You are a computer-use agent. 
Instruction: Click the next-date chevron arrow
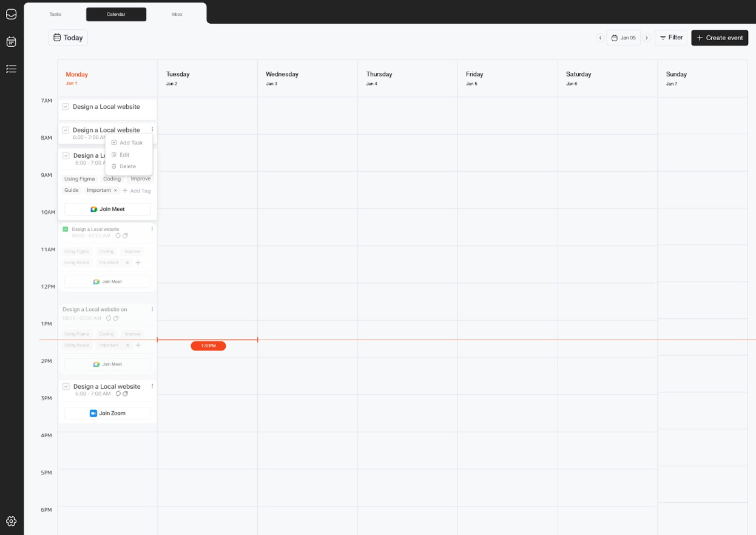coord(646,37)
